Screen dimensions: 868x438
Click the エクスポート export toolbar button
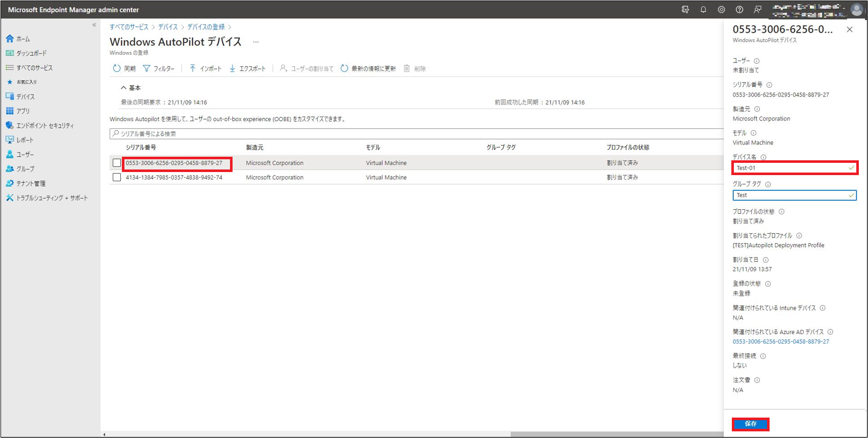pos(247,68)
